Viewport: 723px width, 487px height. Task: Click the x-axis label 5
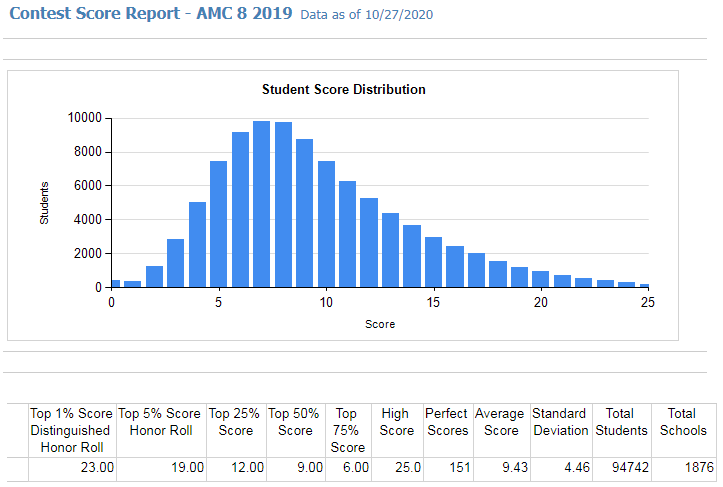click(219, 303)
